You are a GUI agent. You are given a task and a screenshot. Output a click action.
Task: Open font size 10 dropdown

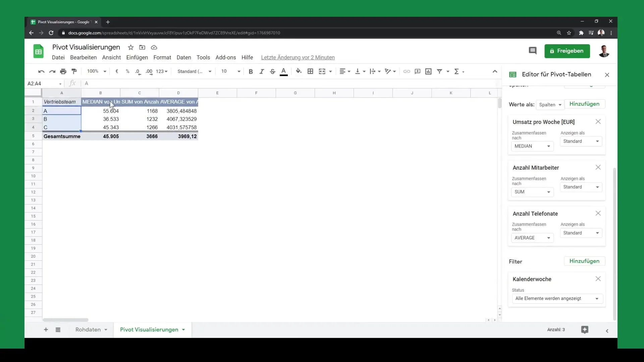click(231, 71)
